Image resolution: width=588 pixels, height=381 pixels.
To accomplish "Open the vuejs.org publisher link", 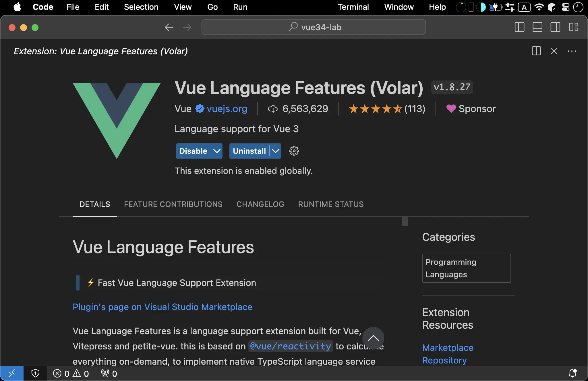I will [x=227, y=109].
